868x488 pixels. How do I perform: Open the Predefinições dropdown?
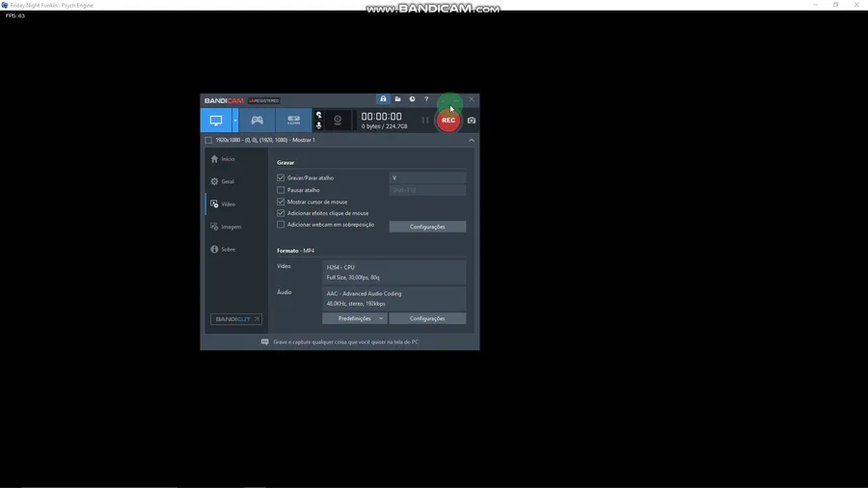pyautogui.click(x=355, y=318)
